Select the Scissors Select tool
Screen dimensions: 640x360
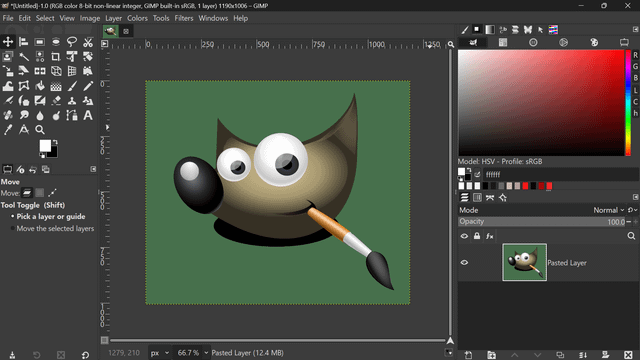pos(88,42)
